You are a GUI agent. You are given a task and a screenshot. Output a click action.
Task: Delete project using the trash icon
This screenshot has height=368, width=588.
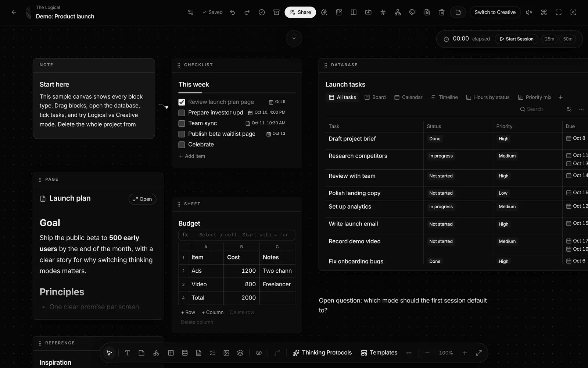[442, 12]
